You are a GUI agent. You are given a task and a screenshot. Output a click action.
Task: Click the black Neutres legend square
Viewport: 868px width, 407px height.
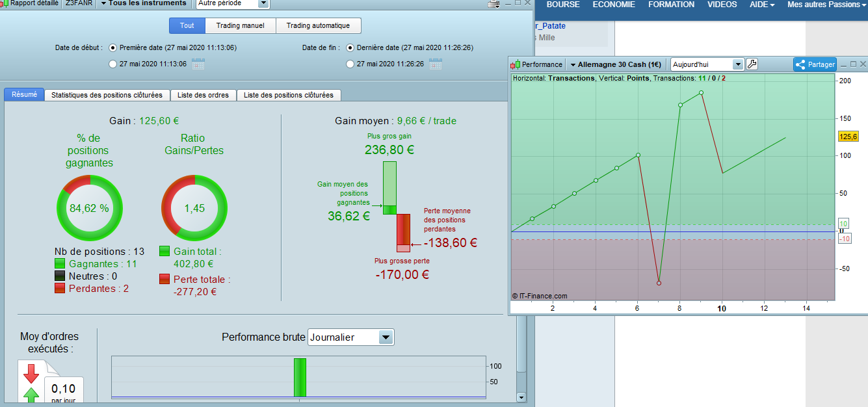pos(60,276)
